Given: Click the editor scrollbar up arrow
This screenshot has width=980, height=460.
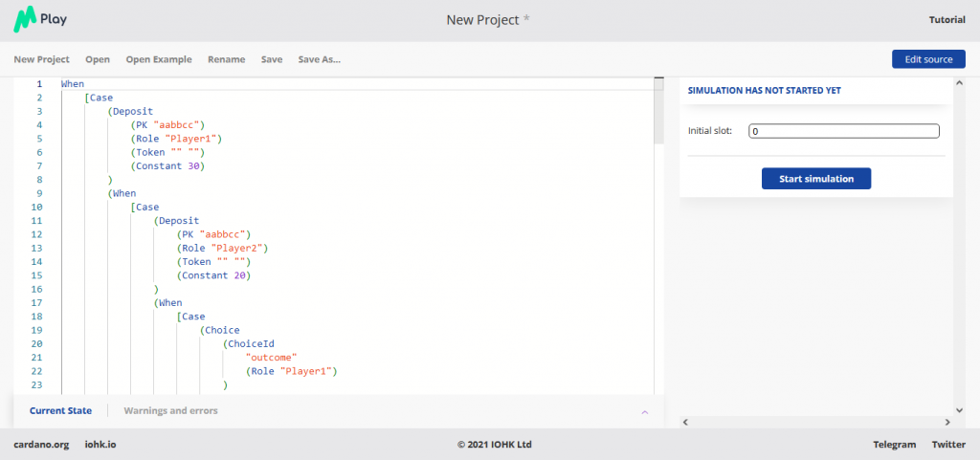Looking at the screenshot, I should [x=658, y=83].
